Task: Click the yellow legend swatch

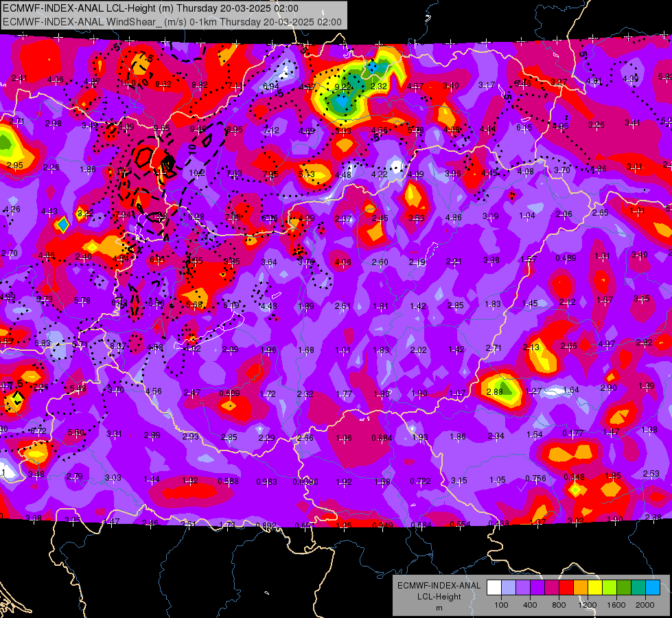Action: coord(595,588)
